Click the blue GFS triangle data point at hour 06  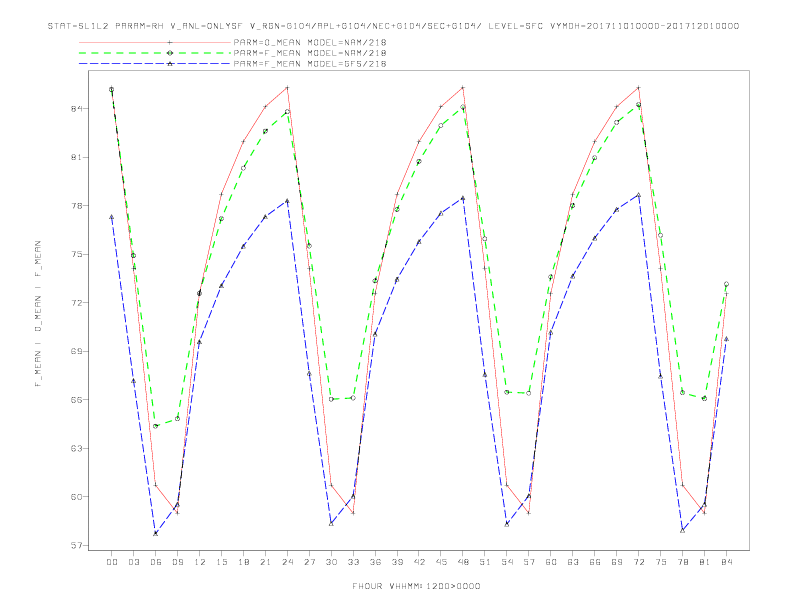click(x=156, y=533)
